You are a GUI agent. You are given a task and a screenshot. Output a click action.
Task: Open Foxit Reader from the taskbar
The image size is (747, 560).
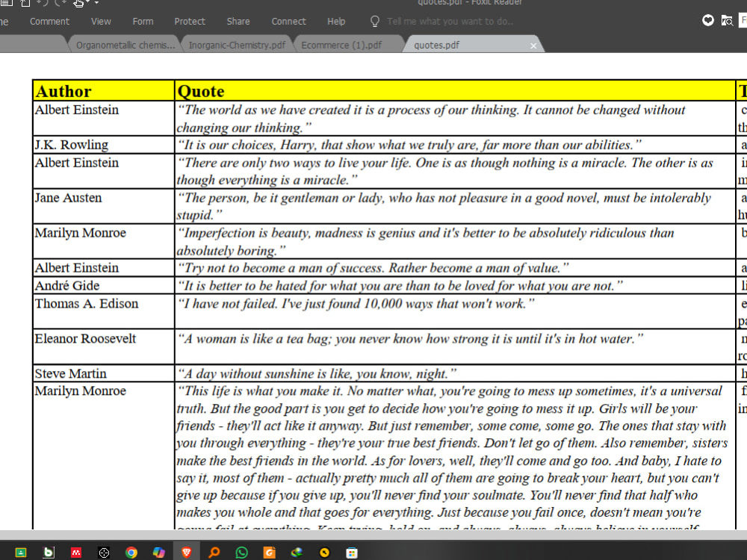click(x=270, y=553)
